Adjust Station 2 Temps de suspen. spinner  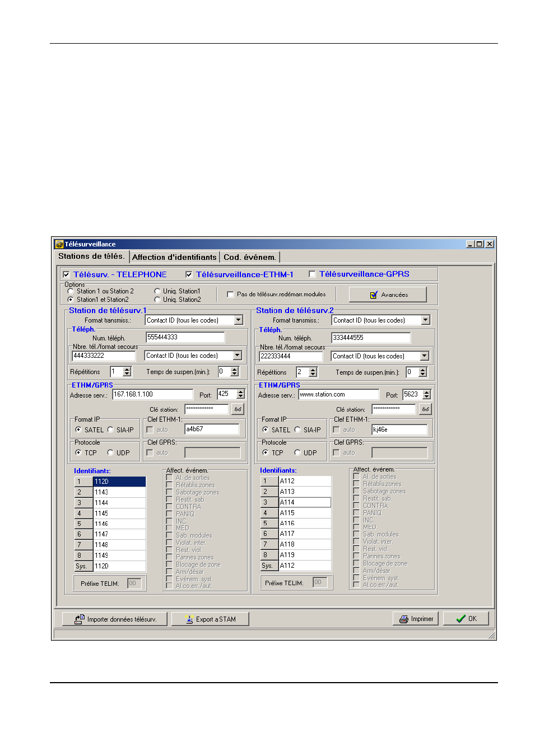tap(423, 372)
